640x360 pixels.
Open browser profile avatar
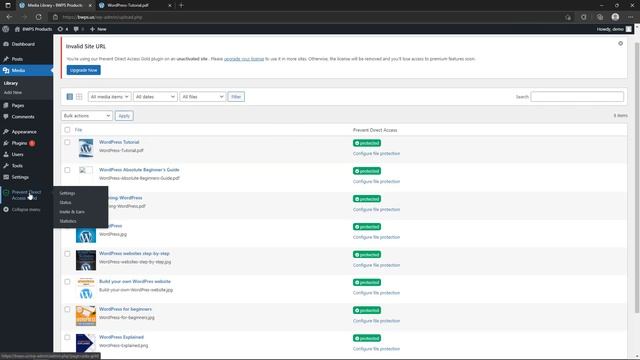(615, 17)
